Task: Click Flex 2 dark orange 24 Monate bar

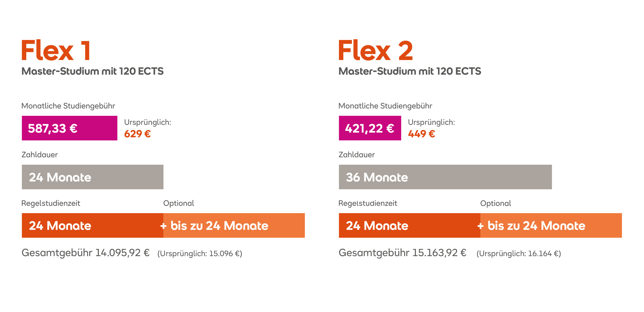Action: (410, 225)
